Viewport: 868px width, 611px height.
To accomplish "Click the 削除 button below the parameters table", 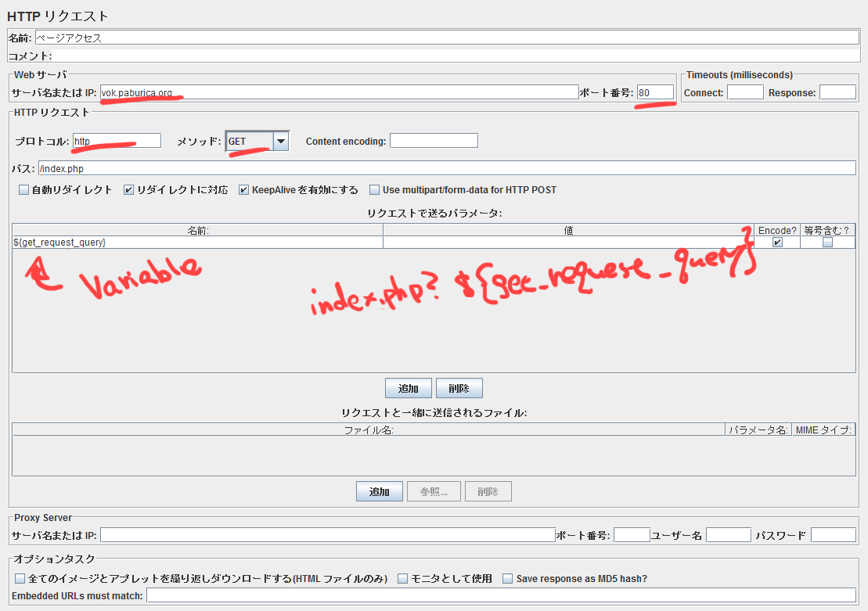I will coord(459,389).
